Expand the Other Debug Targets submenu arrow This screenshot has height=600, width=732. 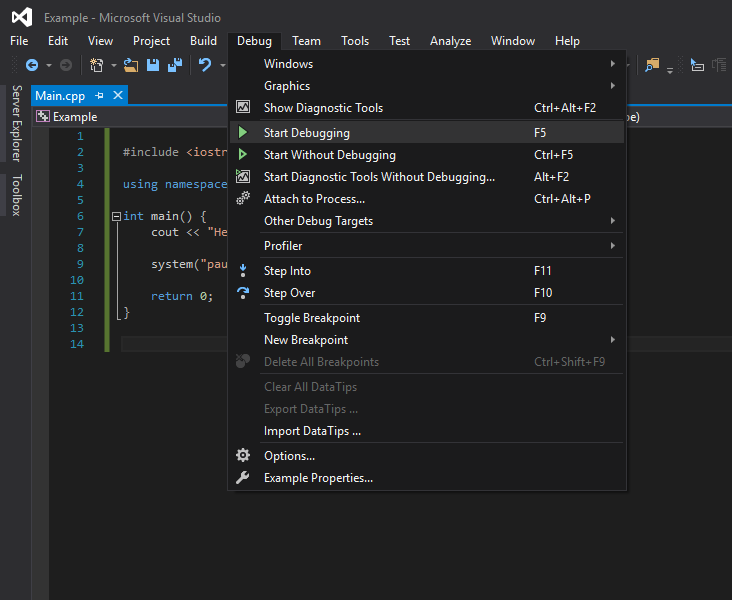pyautogui.click(x=612, y=220)
